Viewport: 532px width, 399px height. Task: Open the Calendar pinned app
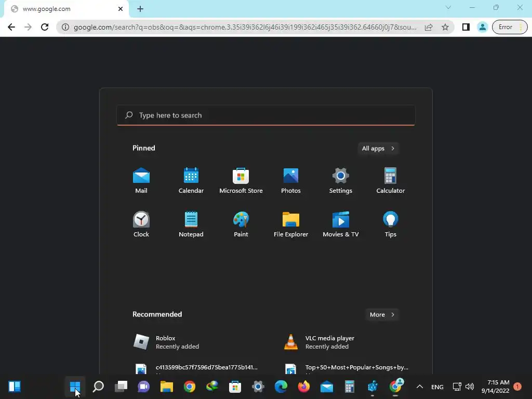tap(191, 180)
